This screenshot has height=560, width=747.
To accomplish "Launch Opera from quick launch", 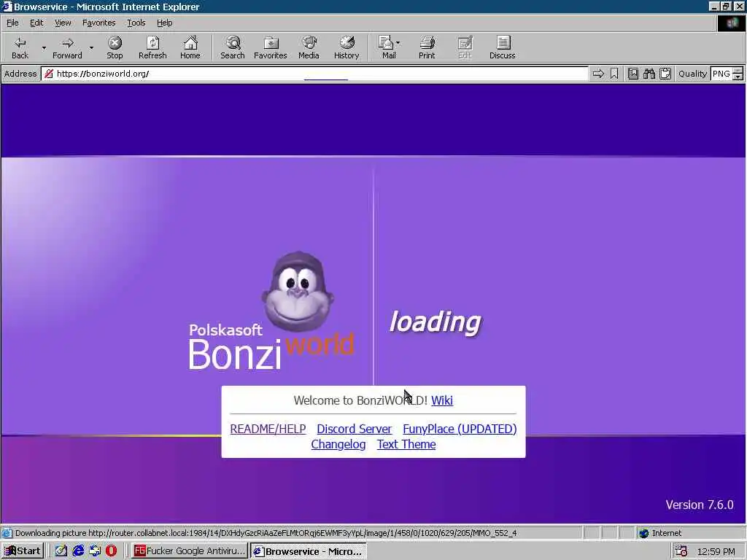I will (x=112, y=551).
